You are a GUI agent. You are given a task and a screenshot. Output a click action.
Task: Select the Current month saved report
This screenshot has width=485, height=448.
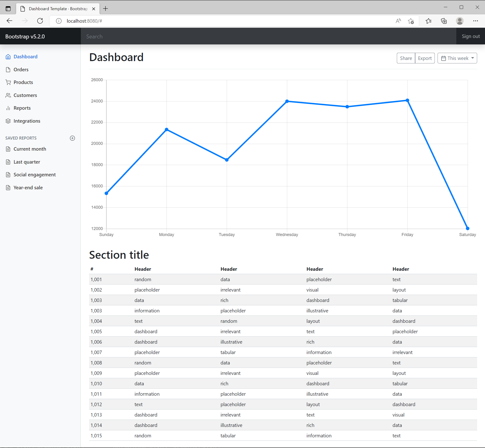pos(30,149)
